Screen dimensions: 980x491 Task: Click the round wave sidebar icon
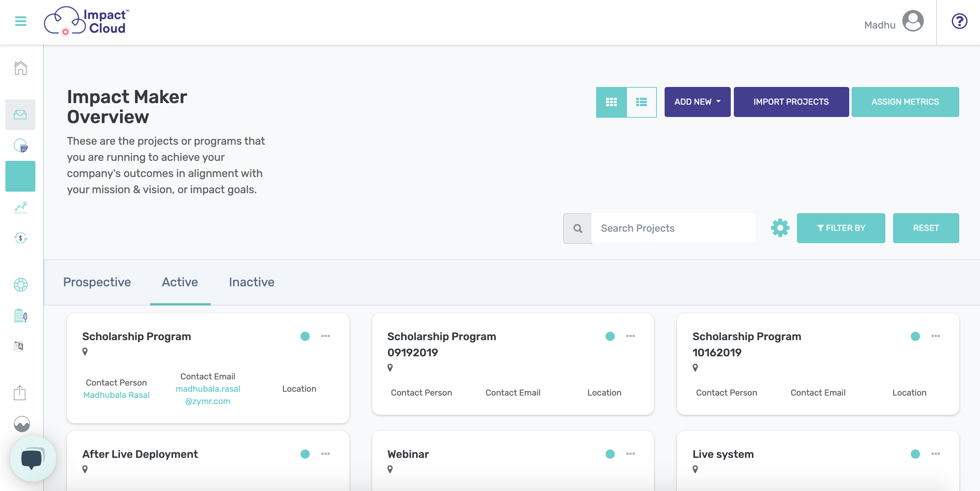pyautogui.click(x=22, y=424)
